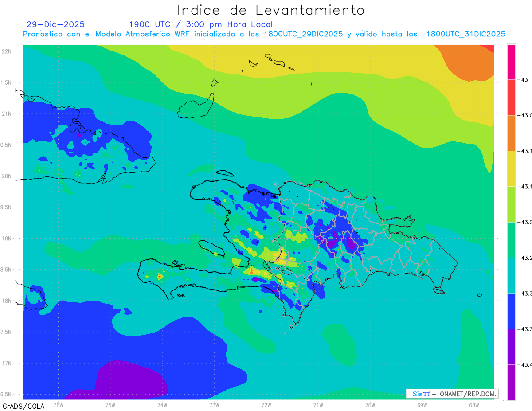Pick the royal blue swatch in the color bar
The width and height of the screenshot is (532, 411).
point(511,311)
